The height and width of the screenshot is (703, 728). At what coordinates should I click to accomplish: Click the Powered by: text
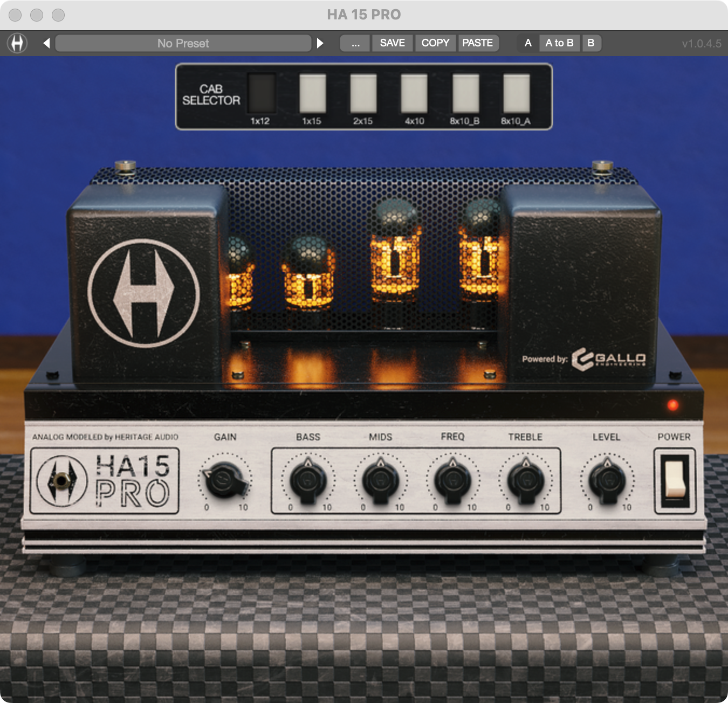545,359
